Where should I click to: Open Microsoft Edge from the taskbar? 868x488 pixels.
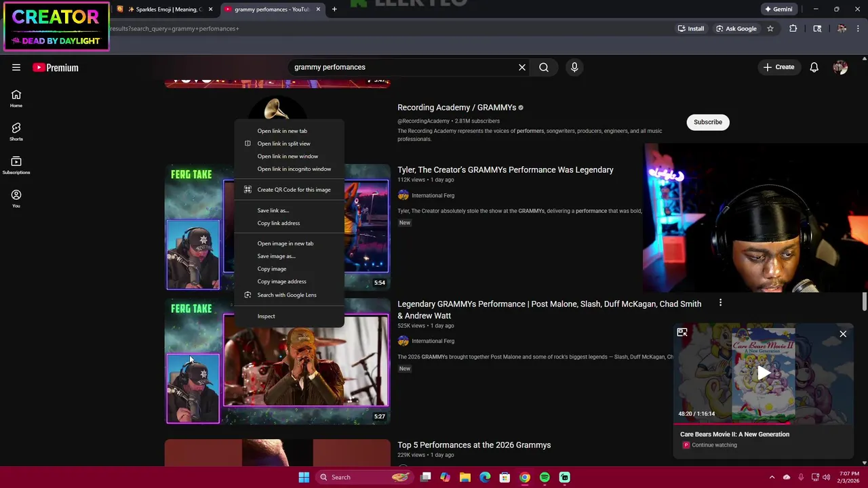click(x=485, y=477)
